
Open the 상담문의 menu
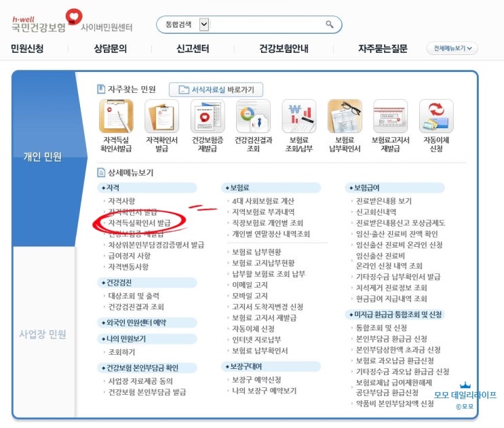tap(111, 49)
